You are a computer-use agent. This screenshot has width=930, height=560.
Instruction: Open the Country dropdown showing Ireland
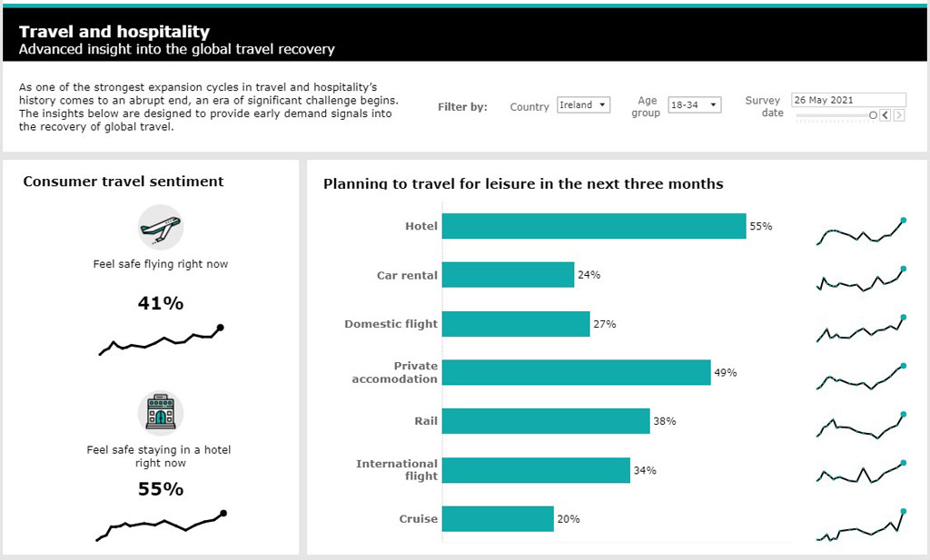click(x=583, y=105)
